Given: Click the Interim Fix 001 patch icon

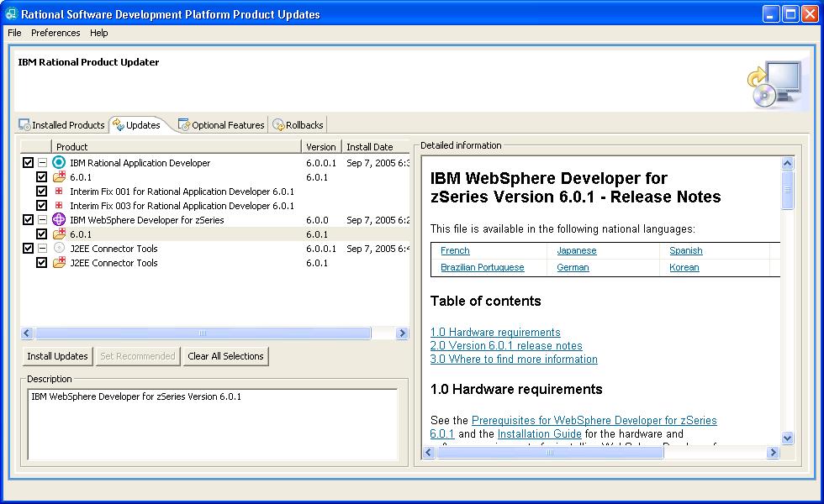Looking at the screenshot, I should tap(59, 192).
